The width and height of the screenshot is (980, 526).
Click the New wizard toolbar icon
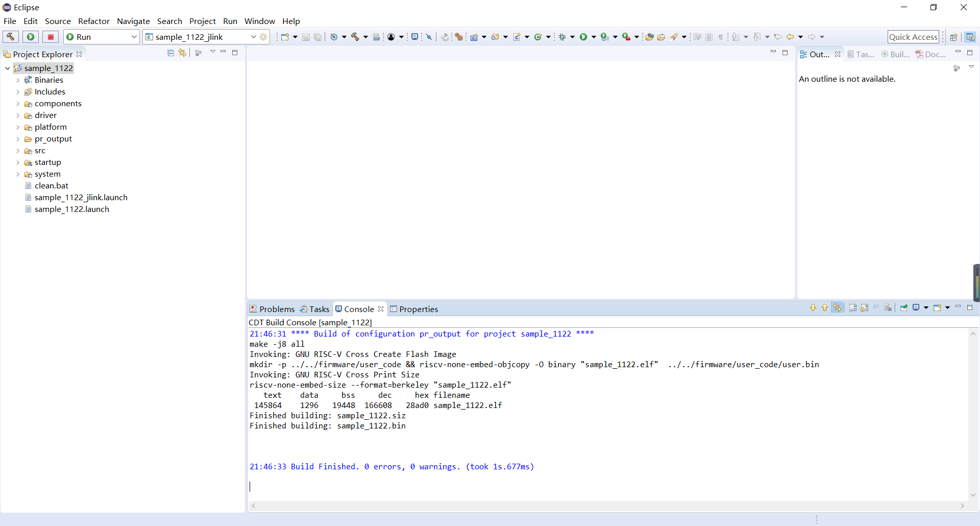point(285,37)
